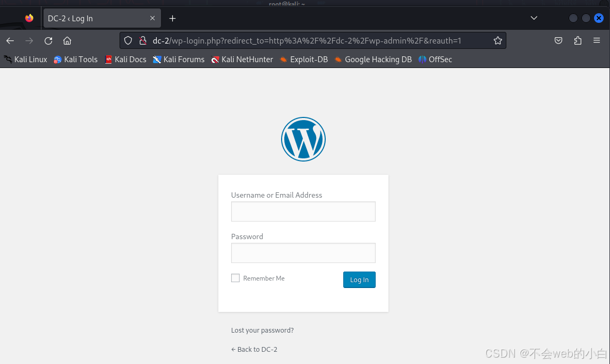
Task: Expand the list all tabs chevron
Action: point(533,18)
